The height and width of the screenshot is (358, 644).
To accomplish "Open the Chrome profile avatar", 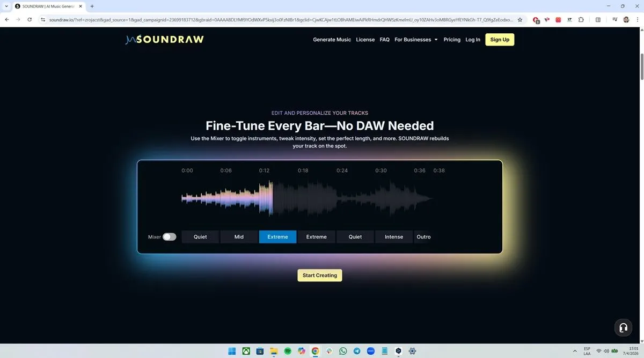I will pyautogui.click(x=626, y=20).
